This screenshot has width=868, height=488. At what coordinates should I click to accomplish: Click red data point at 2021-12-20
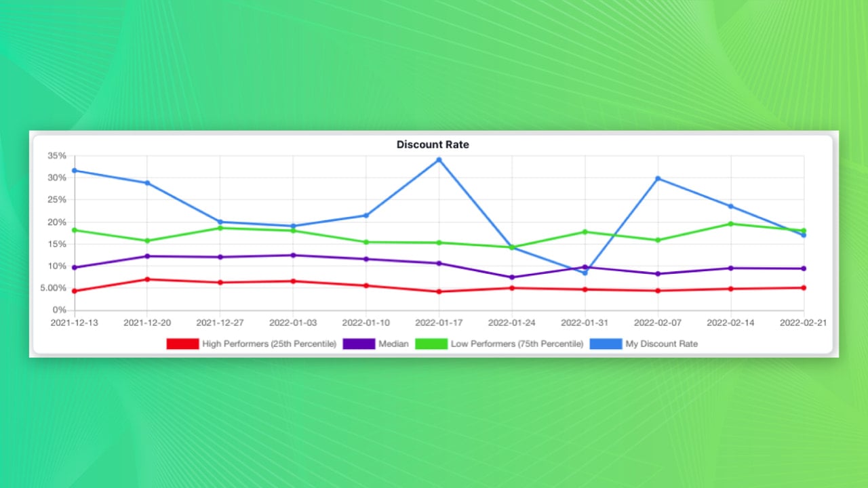point(147,279)
